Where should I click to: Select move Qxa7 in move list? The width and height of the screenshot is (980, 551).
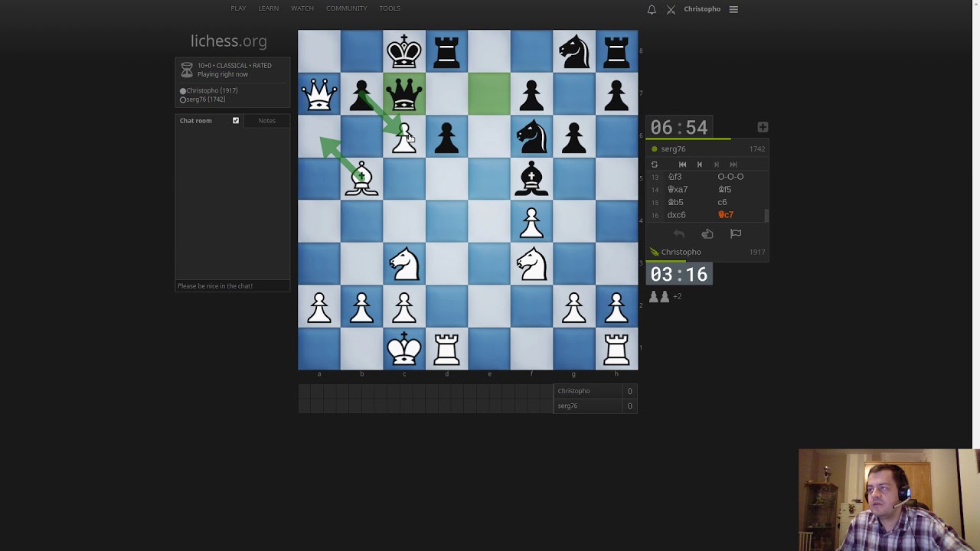(678, 190)
